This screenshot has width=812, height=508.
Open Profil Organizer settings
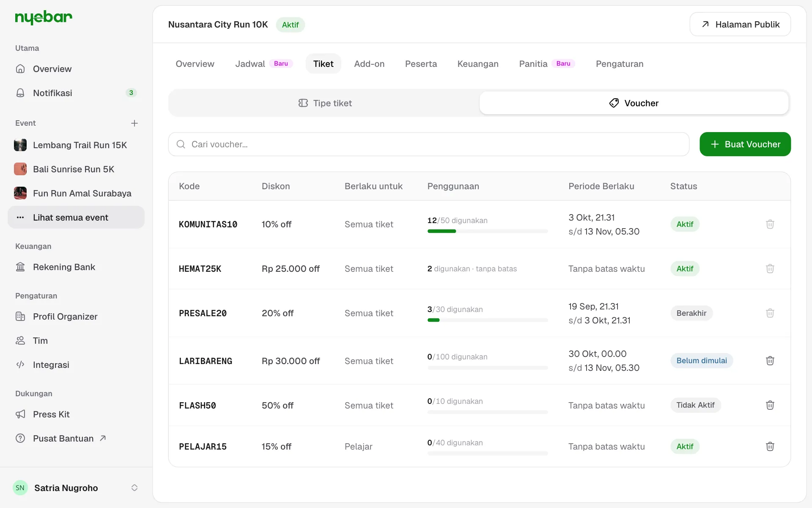pos(76,317)
